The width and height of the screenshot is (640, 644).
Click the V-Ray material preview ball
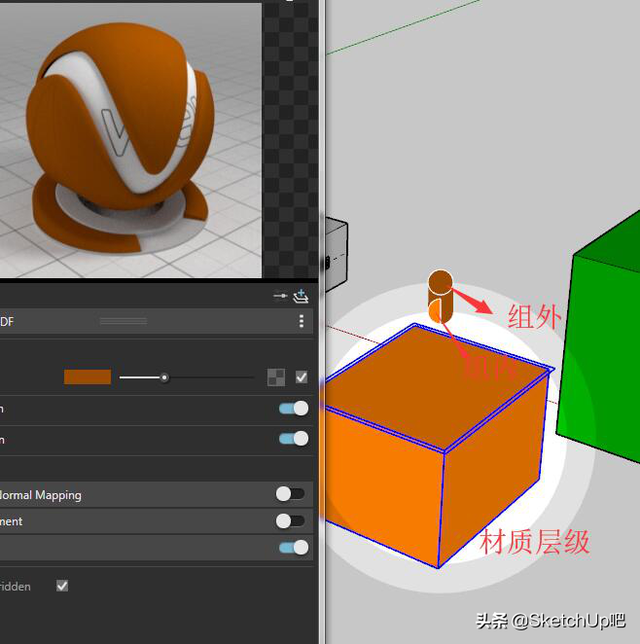click(x=121, y=140)
